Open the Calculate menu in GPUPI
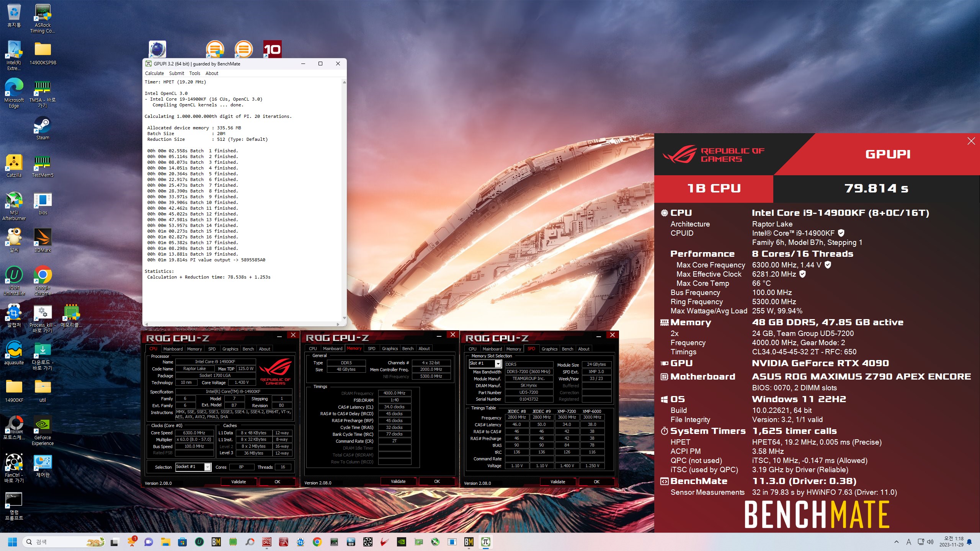980x551 pixels. click(154, 73)
